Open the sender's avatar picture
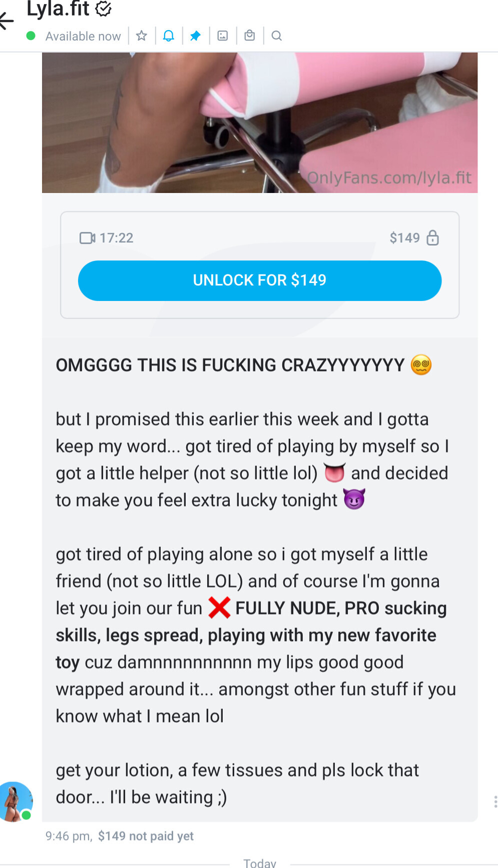This screenshot has width=498, height=868. (16, 801)
